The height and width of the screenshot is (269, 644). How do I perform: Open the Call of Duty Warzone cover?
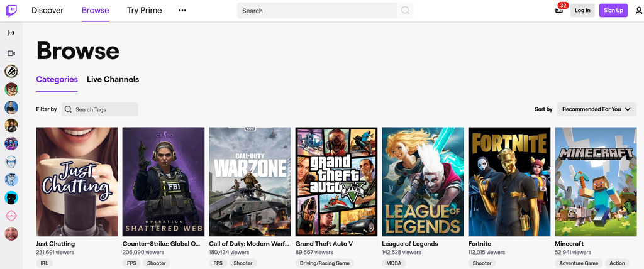click(250, 182)
